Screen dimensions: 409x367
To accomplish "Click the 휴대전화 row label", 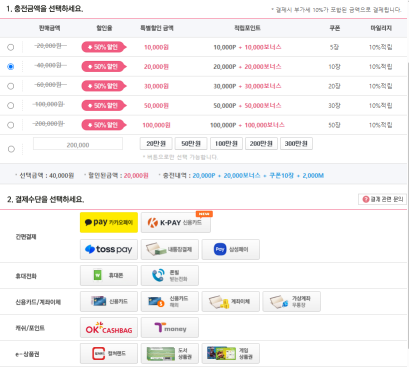I will (26, 276).
